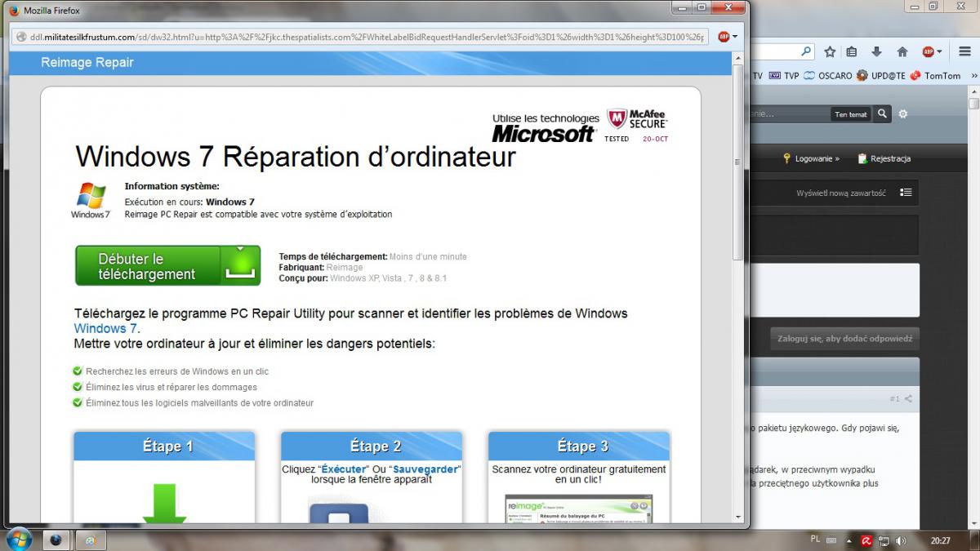Open the TVP bookmark
The image size is (980, 551).
point(785,76)
